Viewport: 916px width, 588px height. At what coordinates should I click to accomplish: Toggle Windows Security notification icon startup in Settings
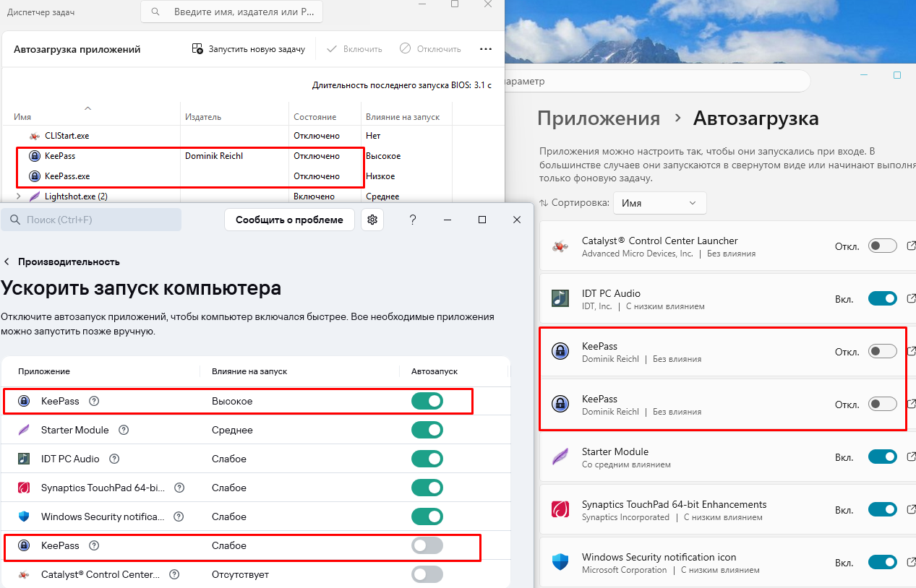[x=883, y=562]
